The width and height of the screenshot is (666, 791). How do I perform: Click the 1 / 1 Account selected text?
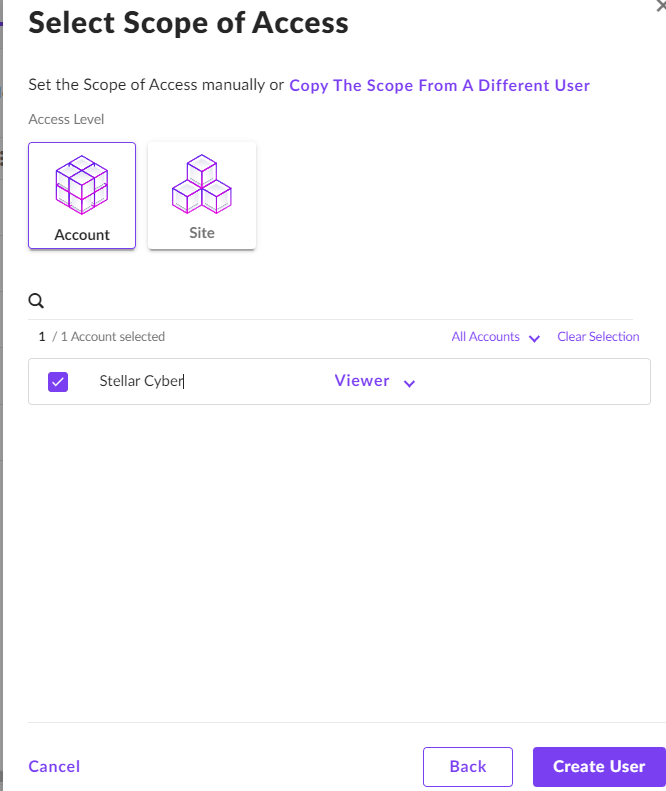click(x=102, y=337)
